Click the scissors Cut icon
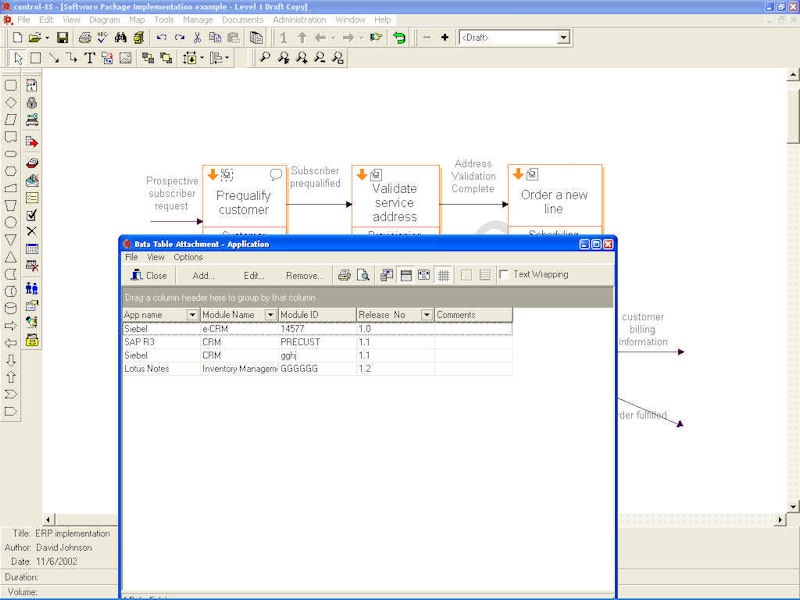The height and width of the screenshot is (600, 800). point(197,38)
